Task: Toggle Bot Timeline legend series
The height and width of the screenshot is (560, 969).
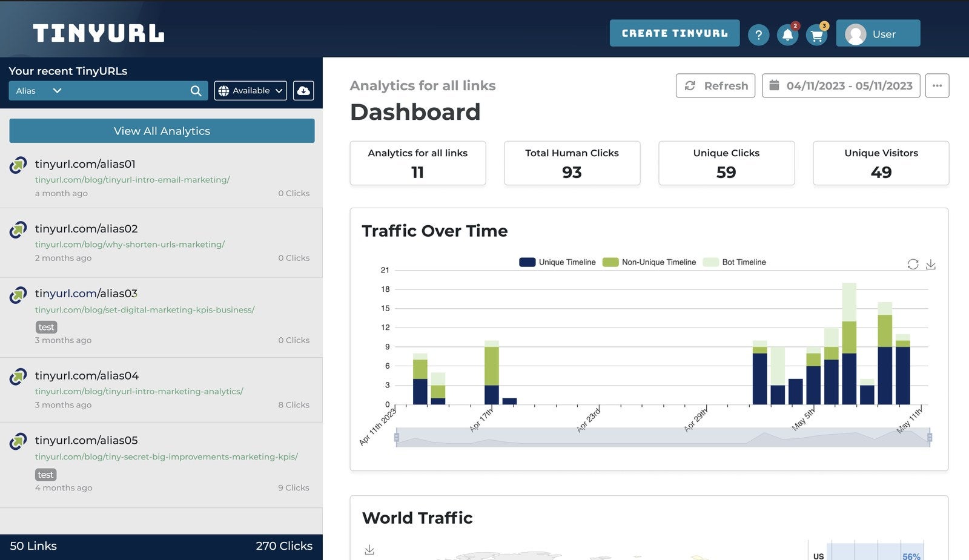Action: 735,262
